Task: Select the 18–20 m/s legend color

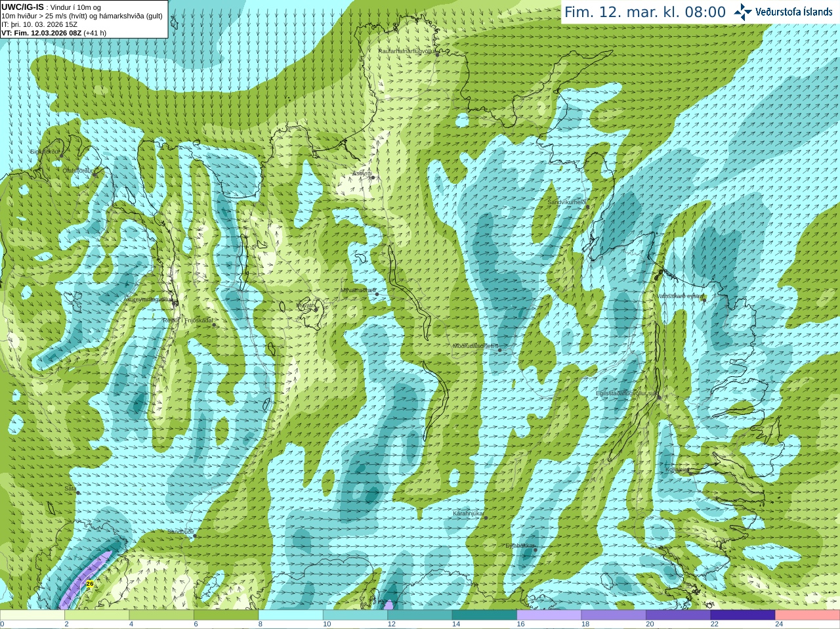Action: click(614, 615)
